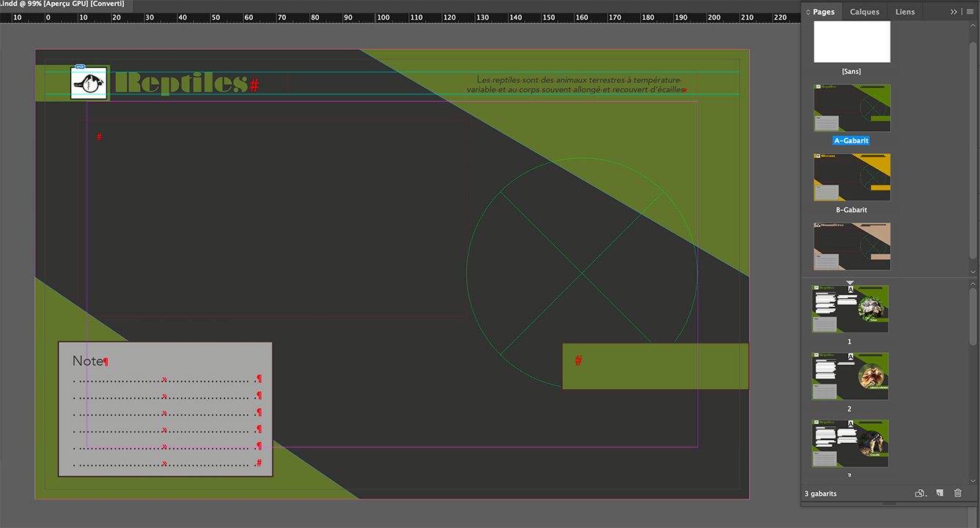Screen dimensions: 980x528
Task: Switch to the Calques tab
Action: pyautogui.click(x=864, y=12)
